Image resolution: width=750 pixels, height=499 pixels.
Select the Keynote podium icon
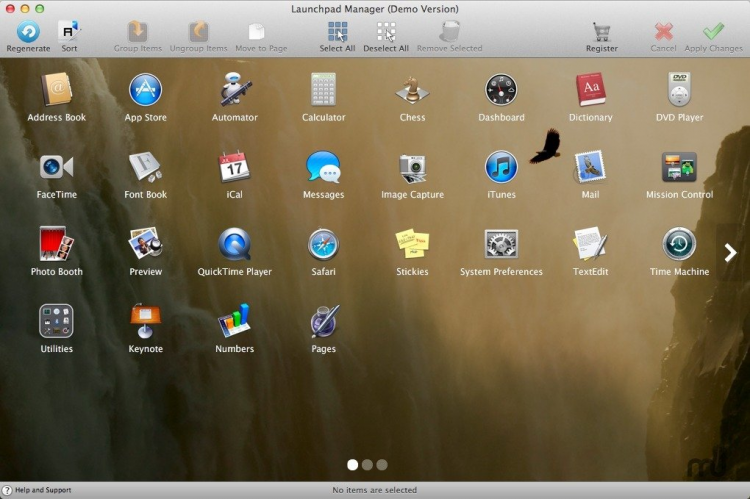145,321
